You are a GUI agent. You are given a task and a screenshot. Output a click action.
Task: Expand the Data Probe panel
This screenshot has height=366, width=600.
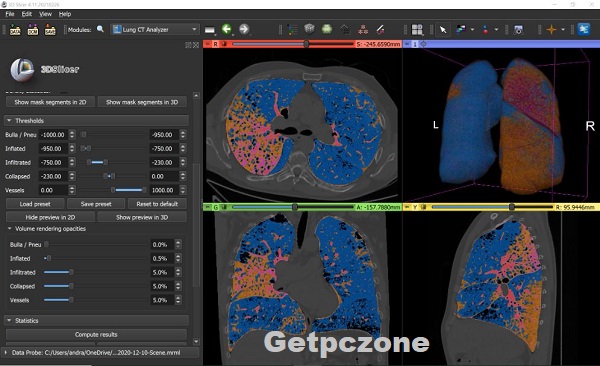[x=6, y=353]
